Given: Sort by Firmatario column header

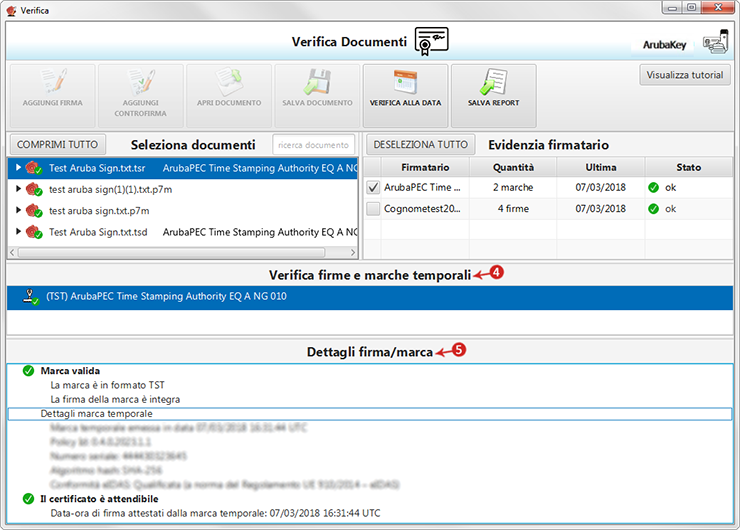Looking at the screenshot, I should tap(425, 168).
